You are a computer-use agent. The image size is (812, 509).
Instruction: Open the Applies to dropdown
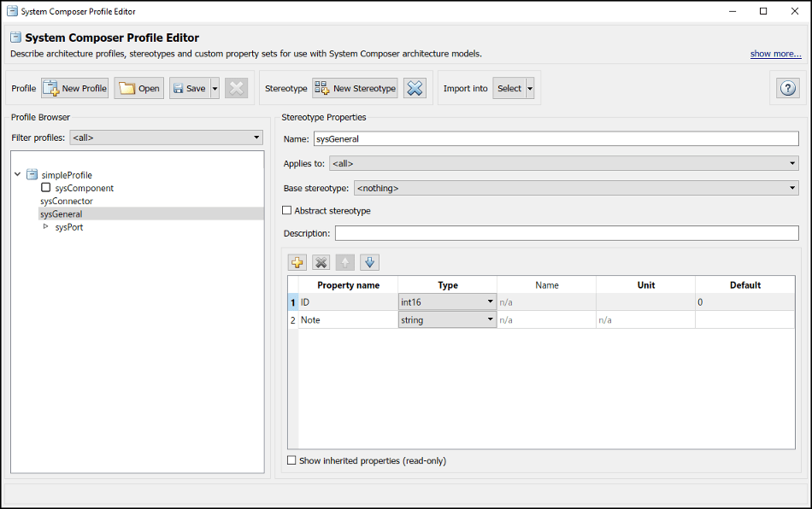click(791, 163)
